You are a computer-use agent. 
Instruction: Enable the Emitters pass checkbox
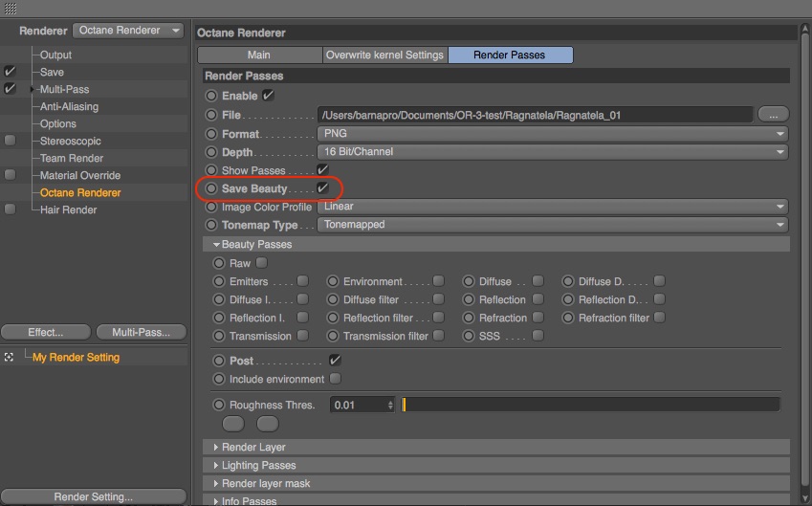pos(303,280)
